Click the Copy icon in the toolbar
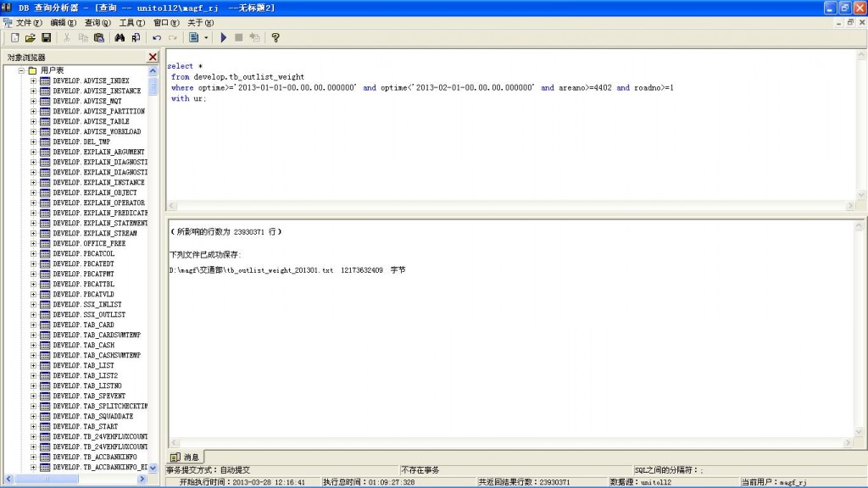 pyautogui.click(x=83, y=37)
